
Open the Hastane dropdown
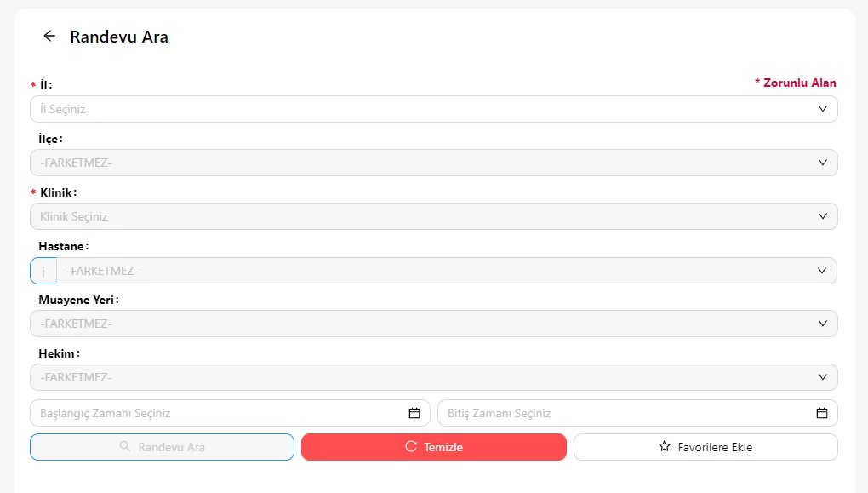point(446,271)
